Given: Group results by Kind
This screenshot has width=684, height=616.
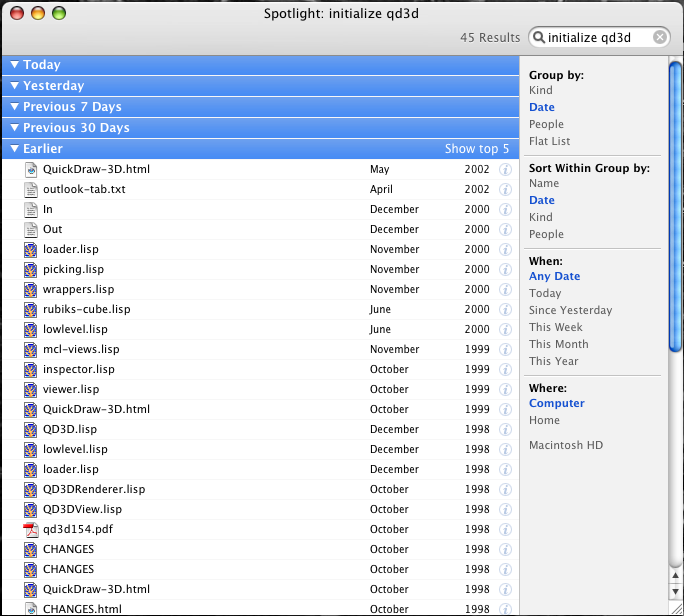Looking at the screenshot, I should [540, 90].
